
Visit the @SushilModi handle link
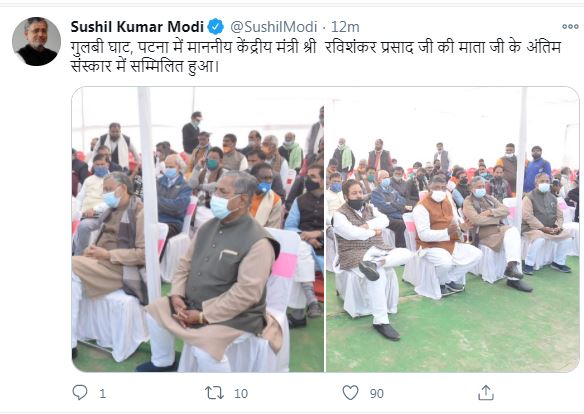(274, 27)
